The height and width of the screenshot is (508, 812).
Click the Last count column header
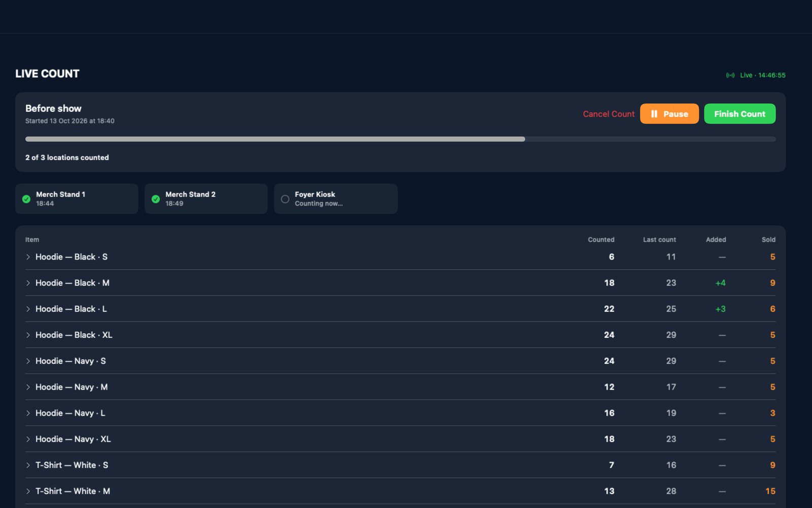[659, 240]
